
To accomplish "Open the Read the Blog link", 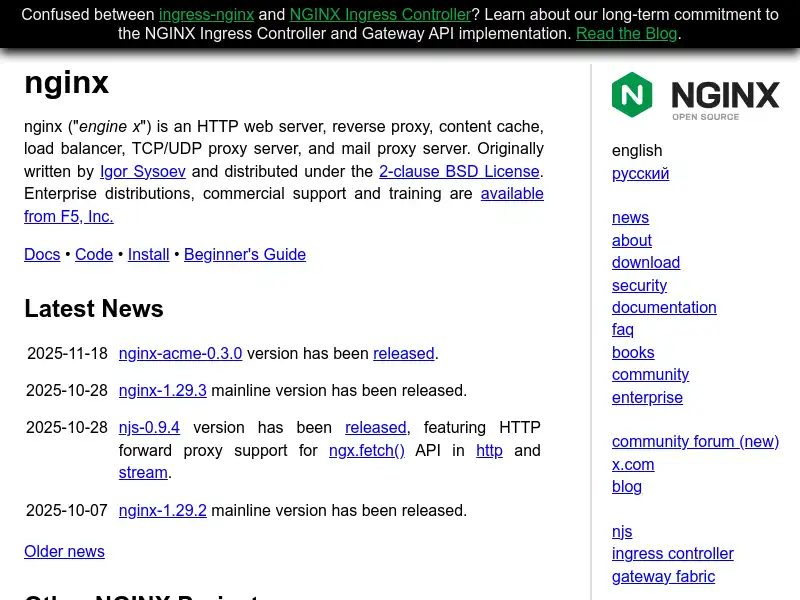I will [x=626, y=33].
